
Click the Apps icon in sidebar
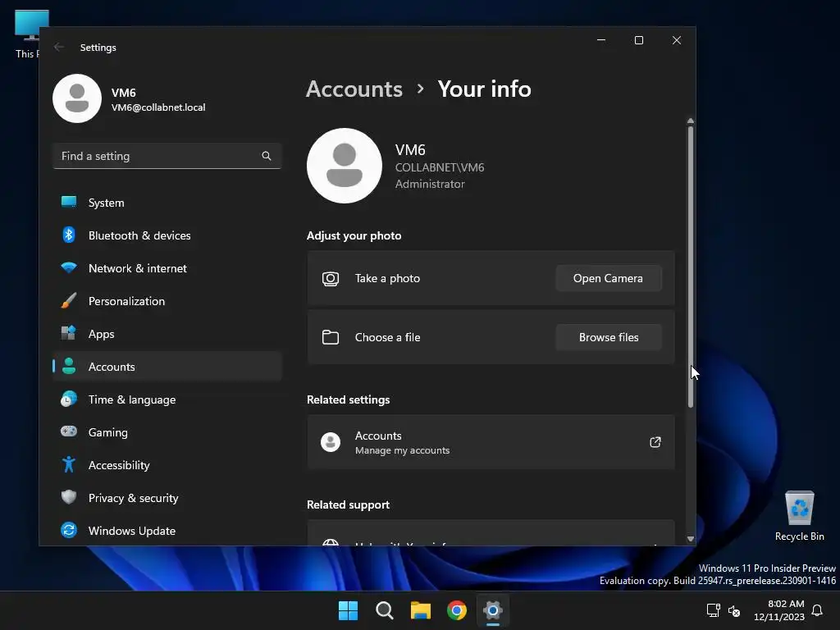coord(69,333)
